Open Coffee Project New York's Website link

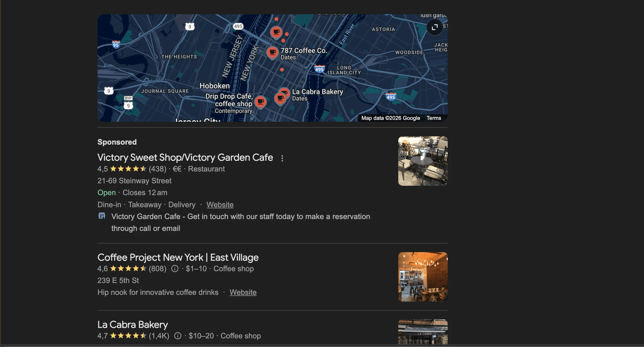point(243,292)
